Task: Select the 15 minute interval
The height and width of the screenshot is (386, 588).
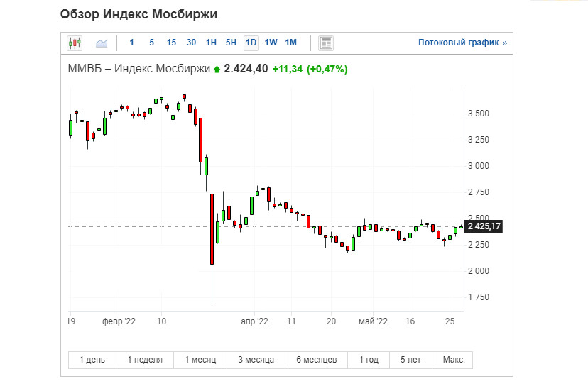Action: [171, 43]
